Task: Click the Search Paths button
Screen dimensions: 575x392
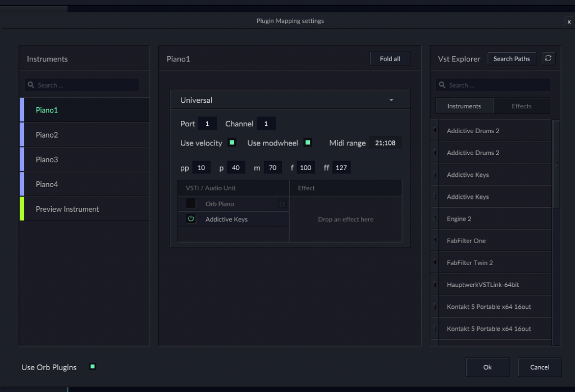Action: pyautogui.click(x=511, y=58)
